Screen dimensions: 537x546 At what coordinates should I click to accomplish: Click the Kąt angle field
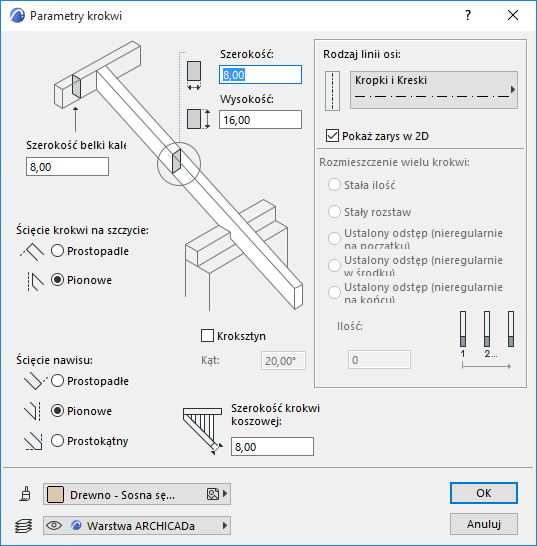283,360
